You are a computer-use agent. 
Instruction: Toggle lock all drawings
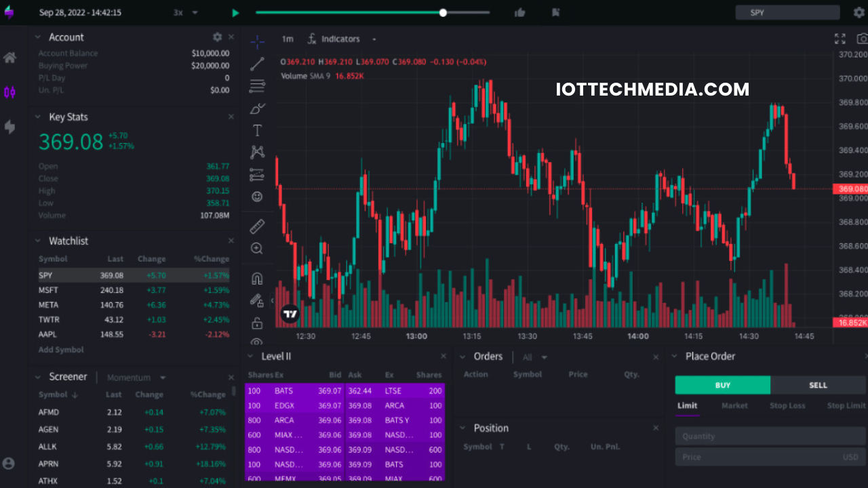[257, 323]
